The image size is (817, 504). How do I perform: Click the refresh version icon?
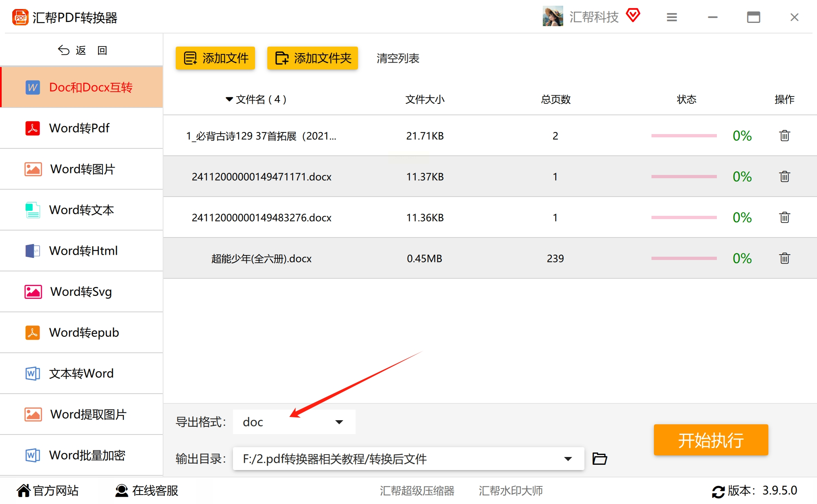[718, 491]
